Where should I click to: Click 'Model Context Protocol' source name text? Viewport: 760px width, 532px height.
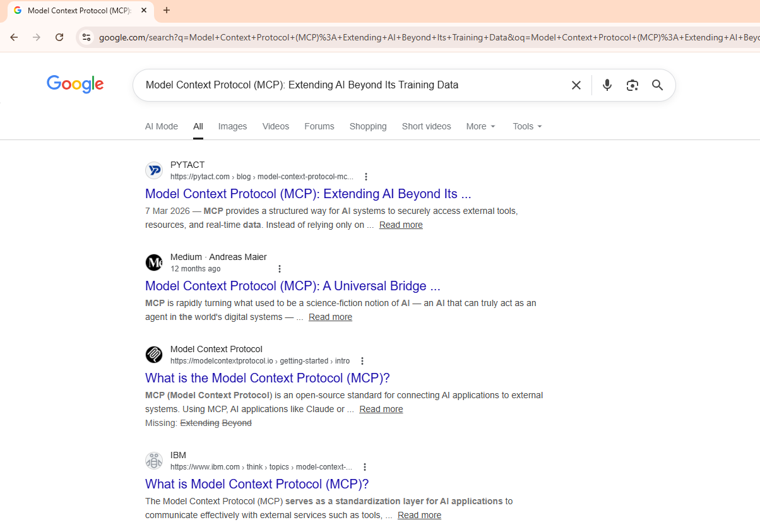217,349
